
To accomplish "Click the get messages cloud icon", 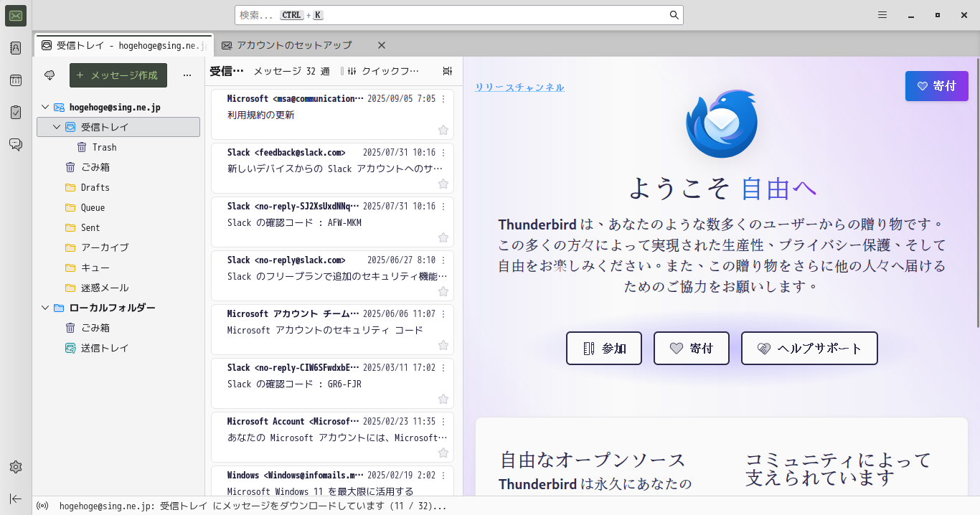I will click(50, 75).
